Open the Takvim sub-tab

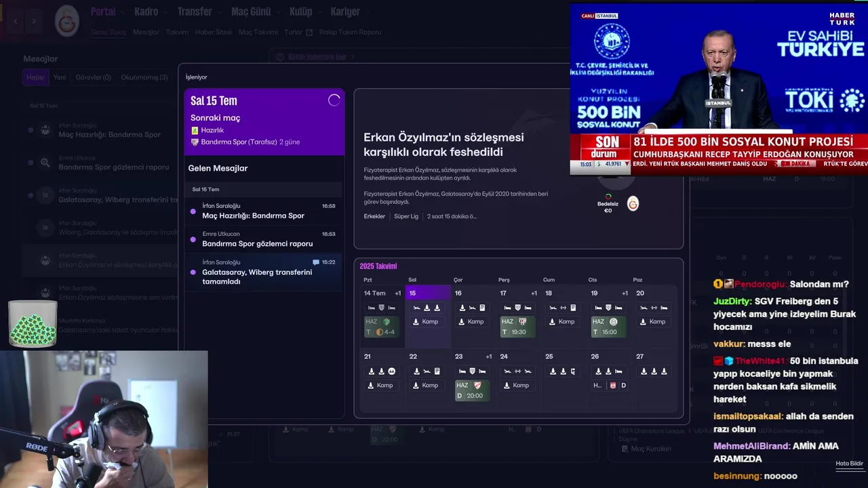coord(177,33)
